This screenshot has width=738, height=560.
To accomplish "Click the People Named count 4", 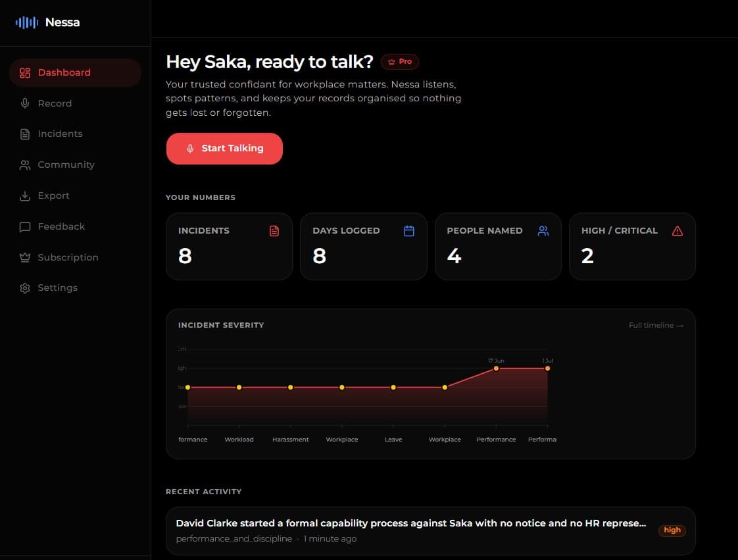I will pos(455,256).
